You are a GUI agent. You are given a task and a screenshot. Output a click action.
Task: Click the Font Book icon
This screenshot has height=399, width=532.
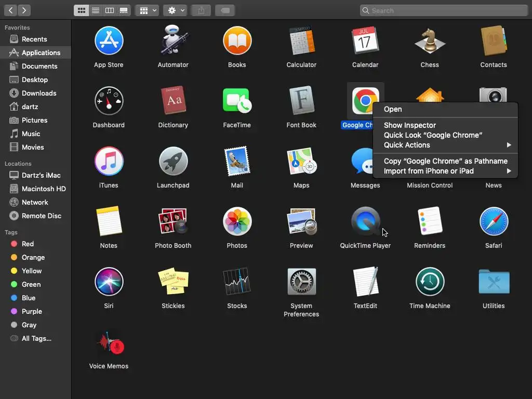point(301,101)
